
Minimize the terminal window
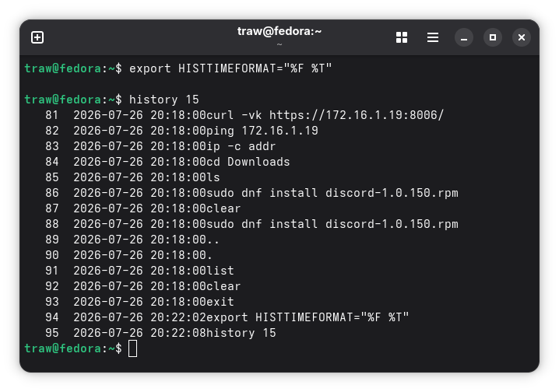coord(464,37)
